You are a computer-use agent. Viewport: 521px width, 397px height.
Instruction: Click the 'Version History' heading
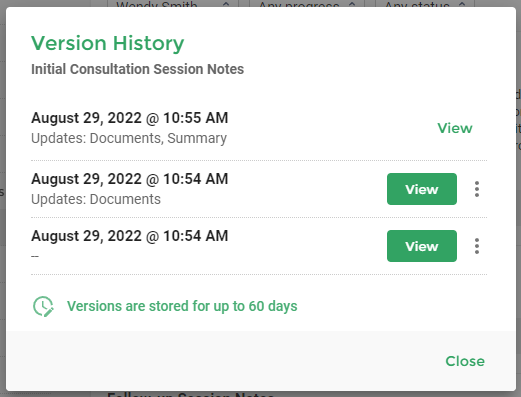click(107, 43)
